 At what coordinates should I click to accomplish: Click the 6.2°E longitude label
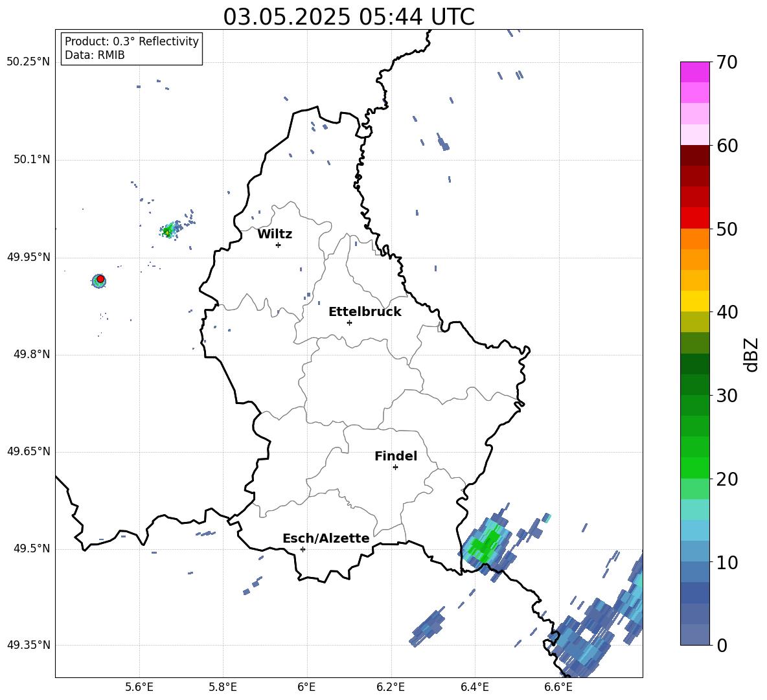click(x=391, y=687)
